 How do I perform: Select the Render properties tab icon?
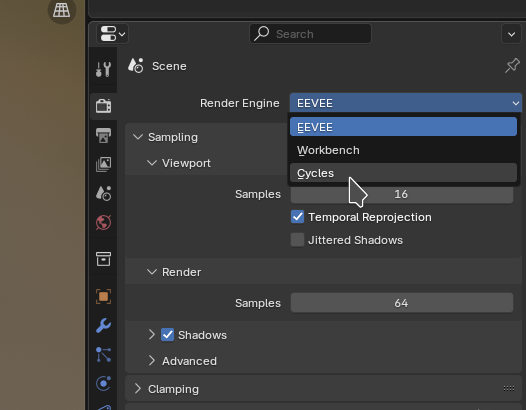[x=103, y=106]
